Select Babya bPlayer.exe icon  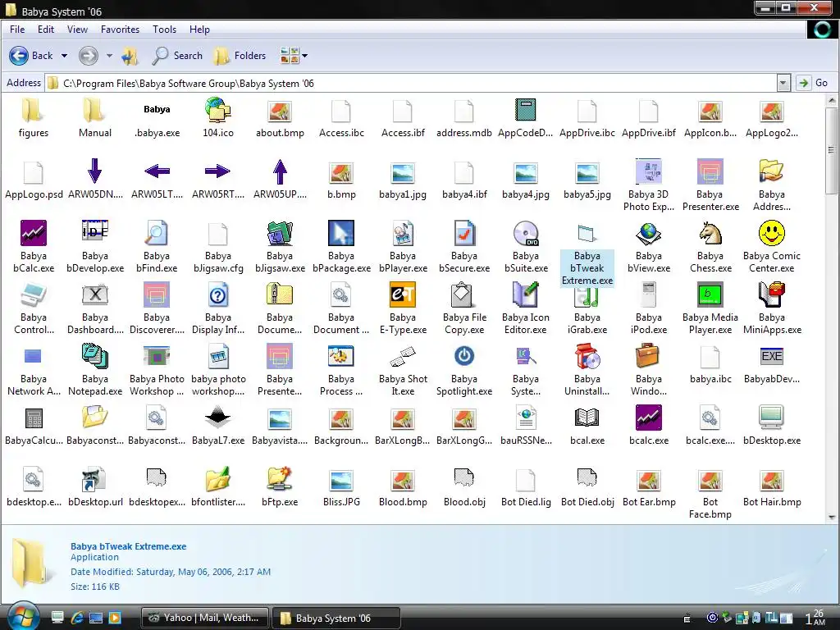(403, 234)
